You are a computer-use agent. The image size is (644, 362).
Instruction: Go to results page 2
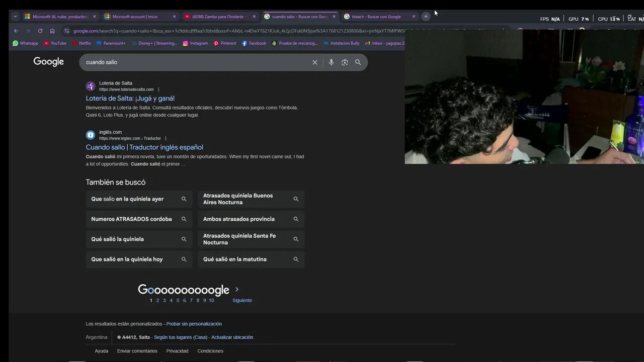click(157, 300)
